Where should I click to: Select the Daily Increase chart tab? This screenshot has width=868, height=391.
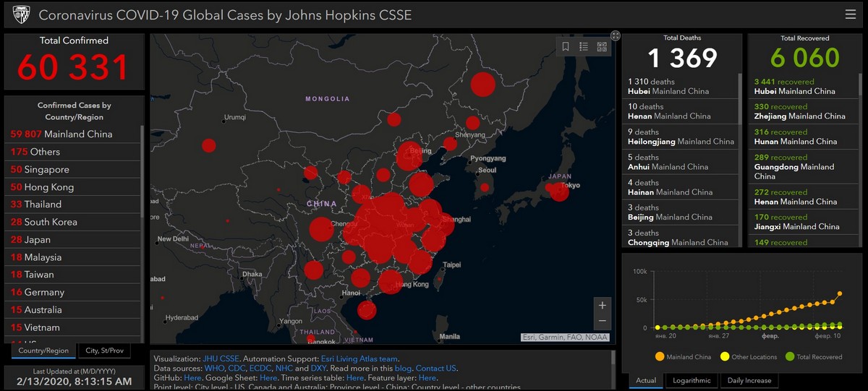click(749, 380)
